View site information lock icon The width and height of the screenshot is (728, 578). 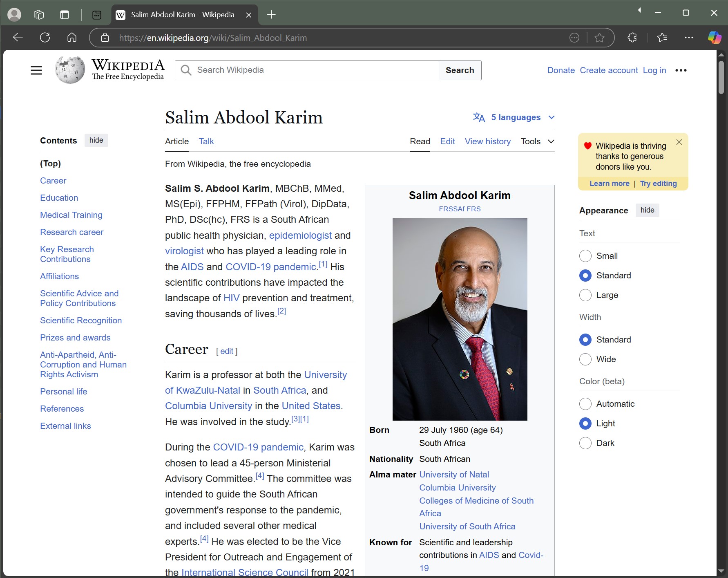[x=105, y=38]
